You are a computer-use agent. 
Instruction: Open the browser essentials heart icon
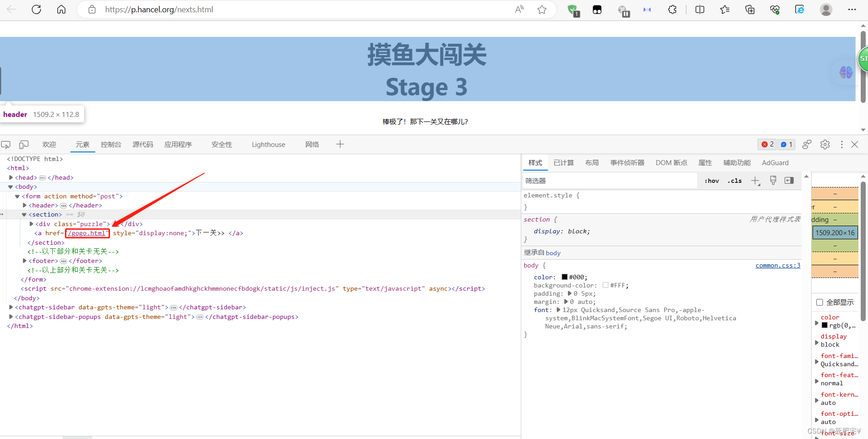tap(775, 10)
